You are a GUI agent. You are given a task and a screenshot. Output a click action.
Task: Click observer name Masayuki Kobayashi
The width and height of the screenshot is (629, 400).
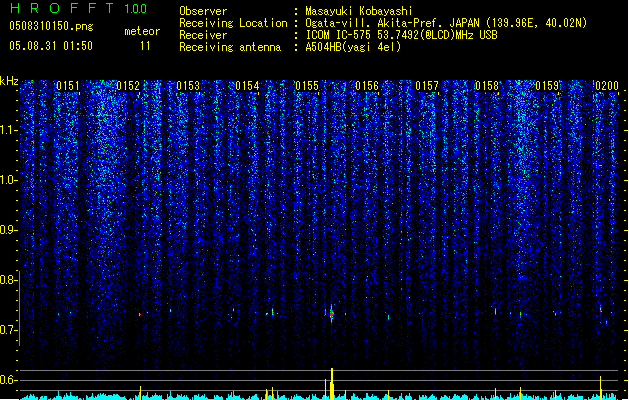click(359, 11)
